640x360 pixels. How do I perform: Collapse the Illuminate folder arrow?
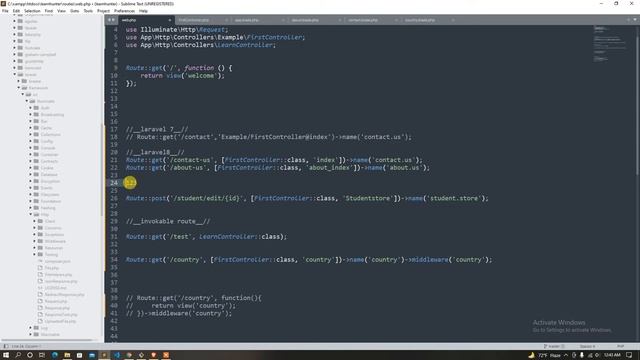coord(27,101)
